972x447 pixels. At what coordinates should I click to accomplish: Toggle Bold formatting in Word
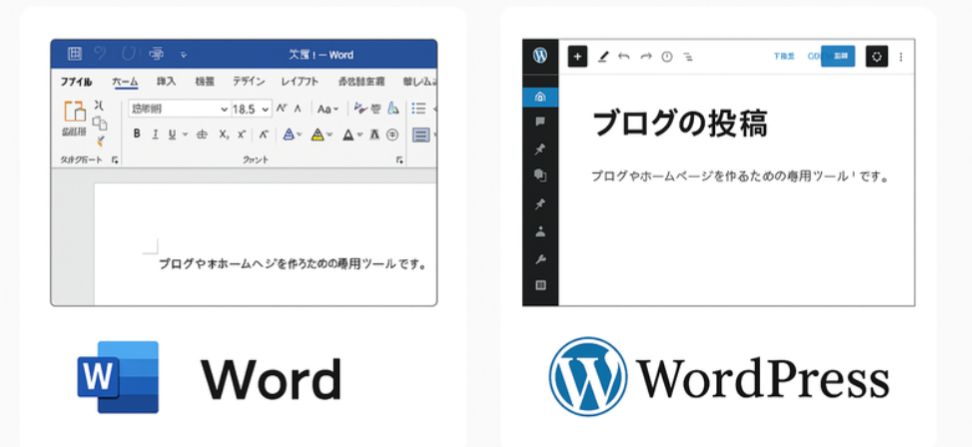[136, 134]
